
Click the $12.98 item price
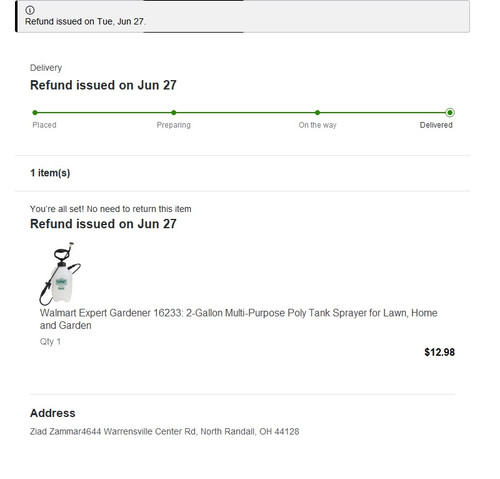[x=439, y=352]
